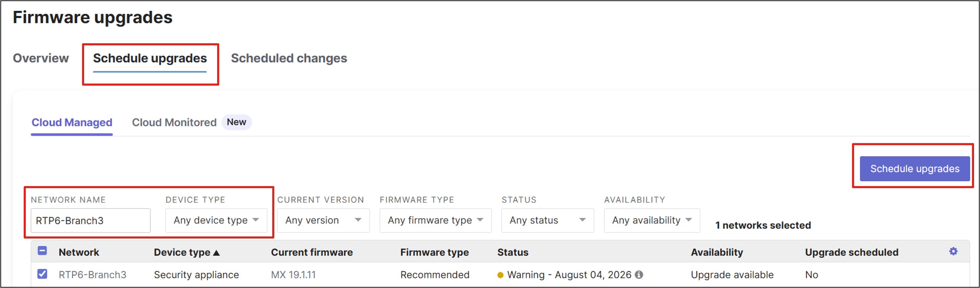
Task: Open table column settings gear icon
Action: (x=953, y=252)
